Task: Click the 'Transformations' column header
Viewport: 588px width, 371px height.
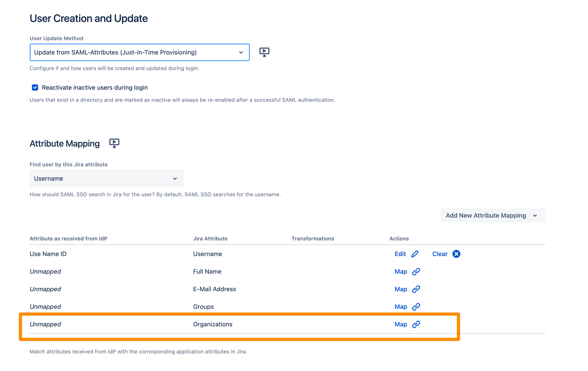Action: (x=313, y=238)
